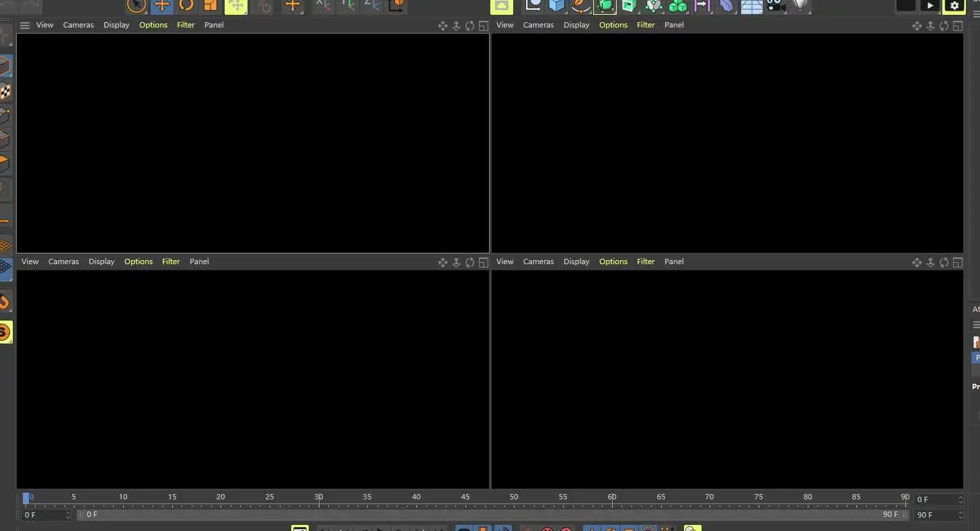The width and height of the screenshot is (980, 531).
Task: Add a Light object
Action: point(800,6)
